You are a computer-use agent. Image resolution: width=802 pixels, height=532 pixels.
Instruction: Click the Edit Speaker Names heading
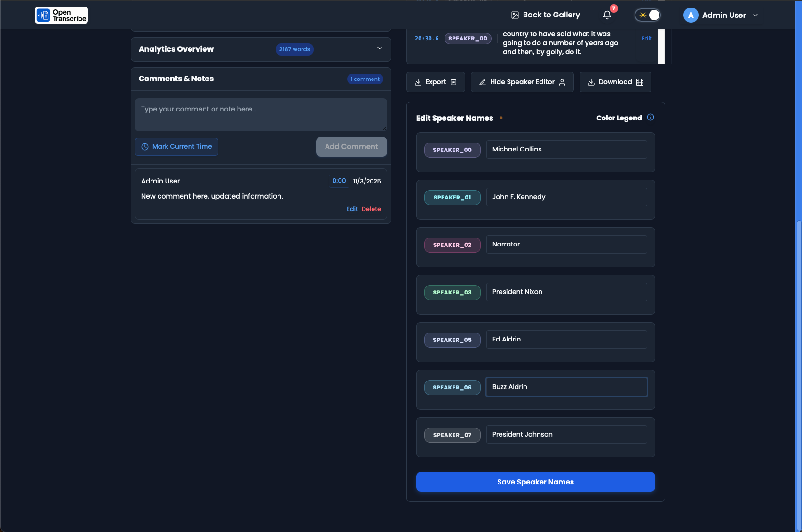pyautogui.click(x=454, y=118)
